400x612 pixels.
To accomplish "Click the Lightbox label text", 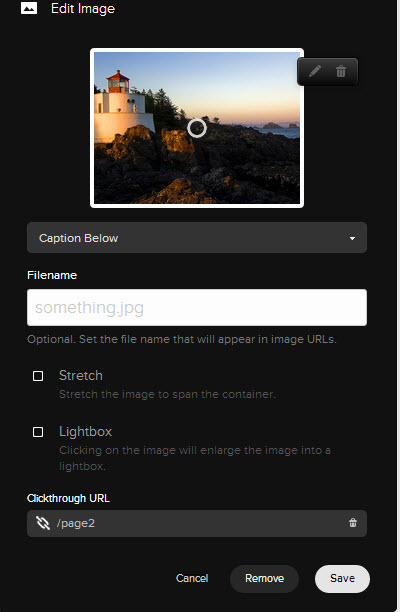I will [x=85, y=432].
